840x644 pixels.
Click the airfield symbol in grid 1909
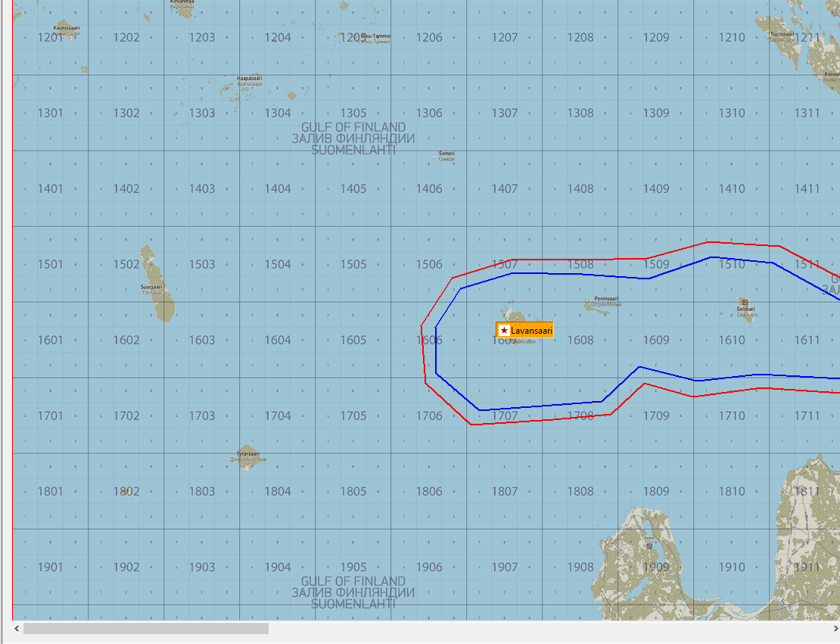pyautogui.click(x=649, y=544)
